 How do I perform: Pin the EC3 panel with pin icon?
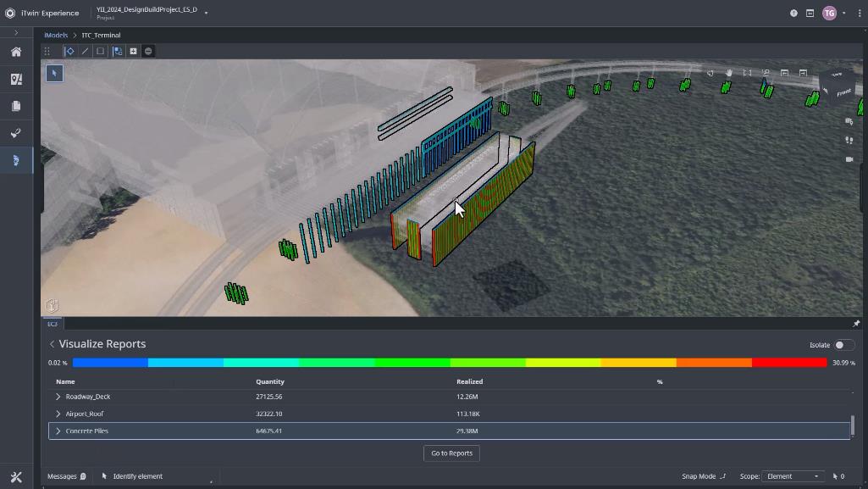coord(855,324)
